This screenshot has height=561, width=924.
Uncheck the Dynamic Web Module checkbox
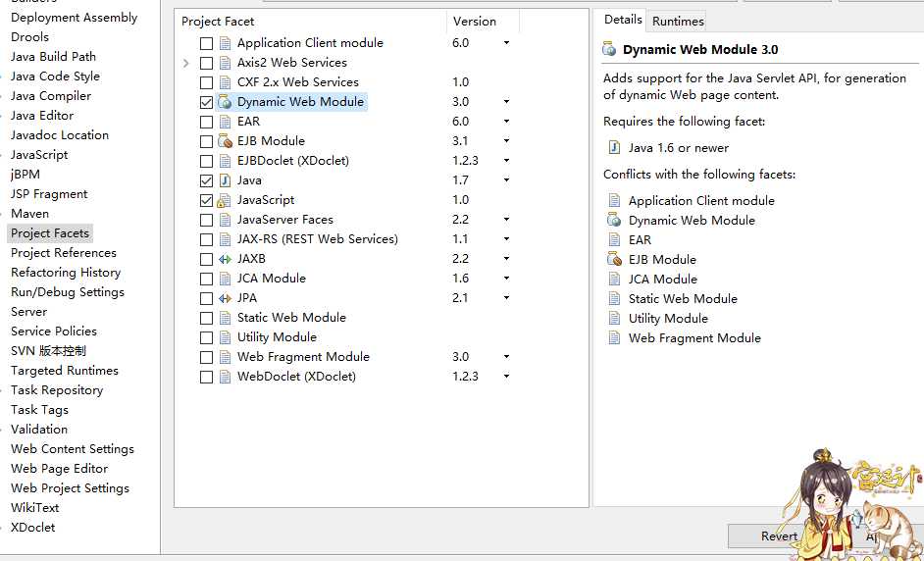pos(206,102)
